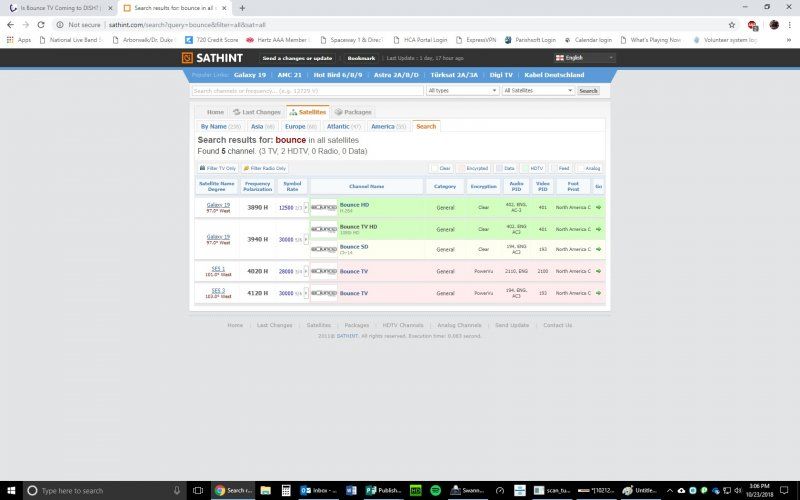800x500 pixels.
Task: Bookmark this page with the star icon
Action: tap(732, 24)
